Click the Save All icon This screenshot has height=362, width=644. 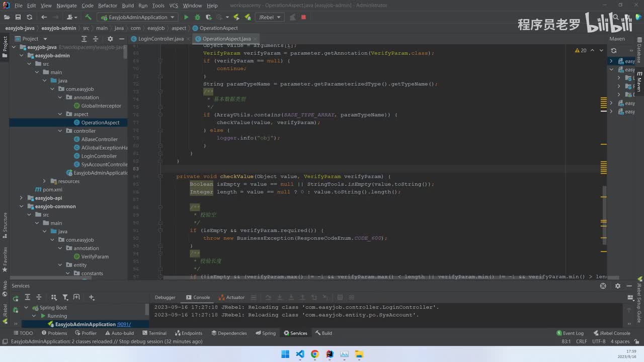coord(18,17)
